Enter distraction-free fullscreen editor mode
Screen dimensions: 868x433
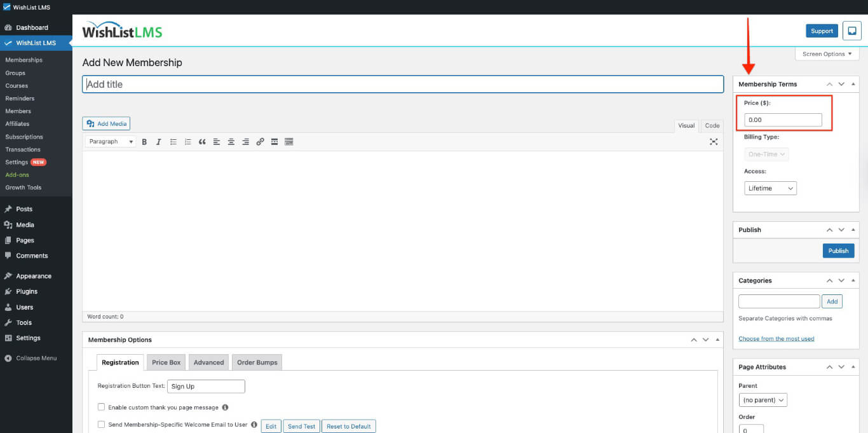click(713, 142)
